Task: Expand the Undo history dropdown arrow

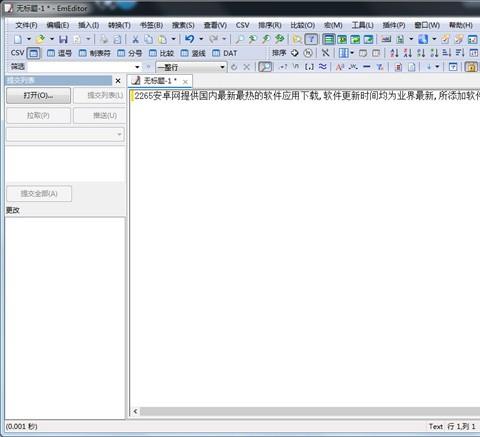Action: tap(201, 39)
